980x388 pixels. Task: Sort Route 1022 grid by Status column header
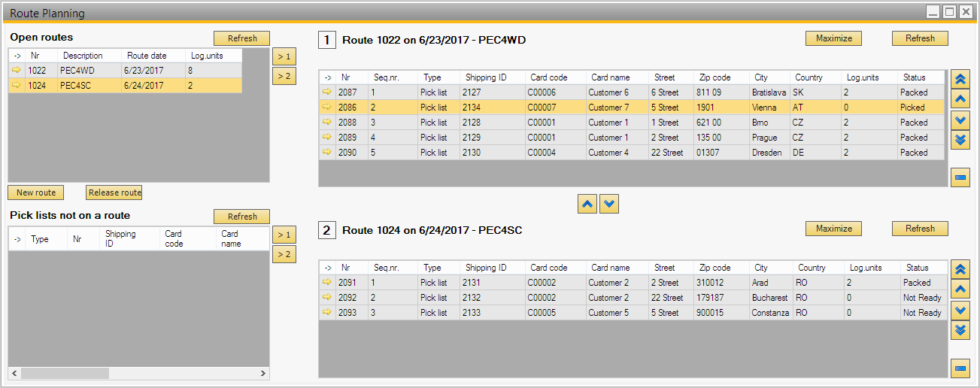pyautogui.click(x=915, y=77)
